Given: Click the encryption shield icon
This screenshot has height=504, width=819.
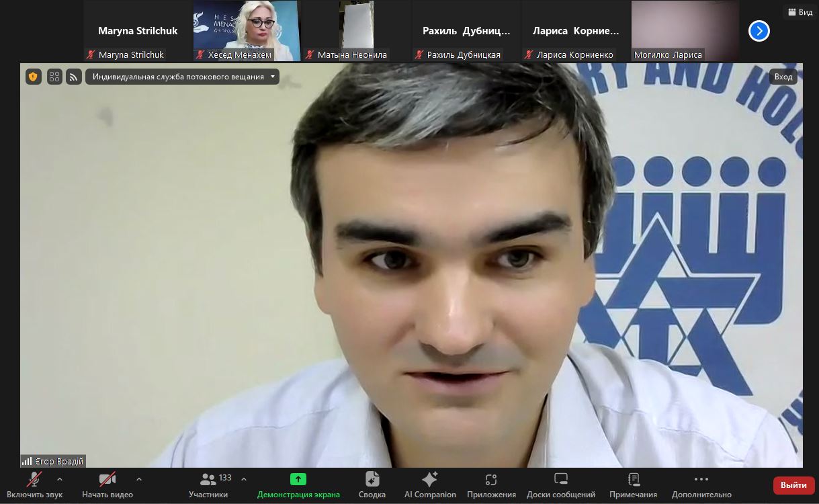Looking at the screenshot, I should (33, 77).
